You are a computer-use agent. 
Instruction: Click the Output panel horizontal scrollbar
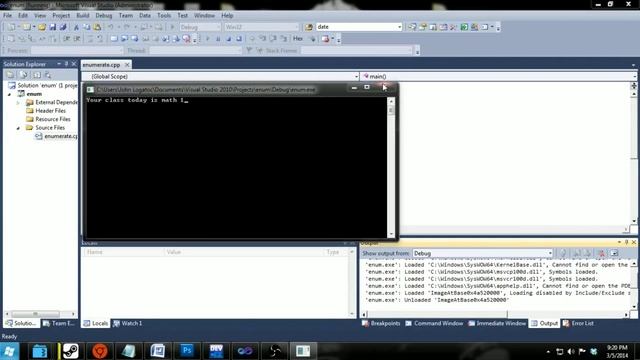[495, 314]
